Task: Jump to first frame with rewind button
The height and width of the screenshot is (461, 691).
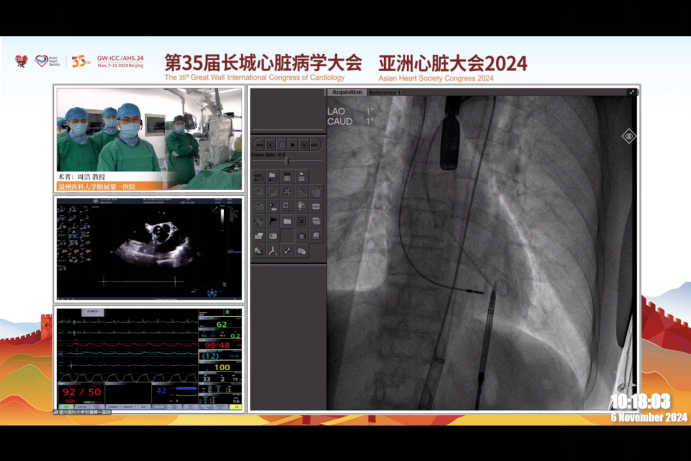Action: pyautogui.click(x=259, y=144)
